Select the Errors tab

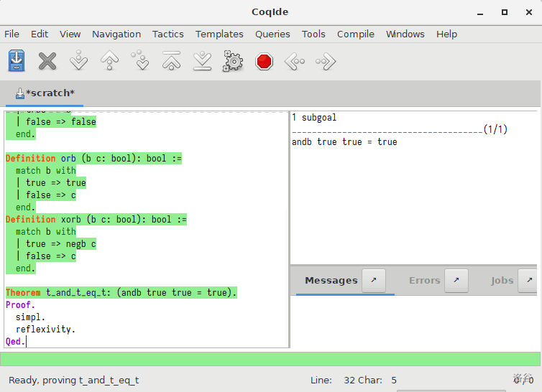coord(424,281)
